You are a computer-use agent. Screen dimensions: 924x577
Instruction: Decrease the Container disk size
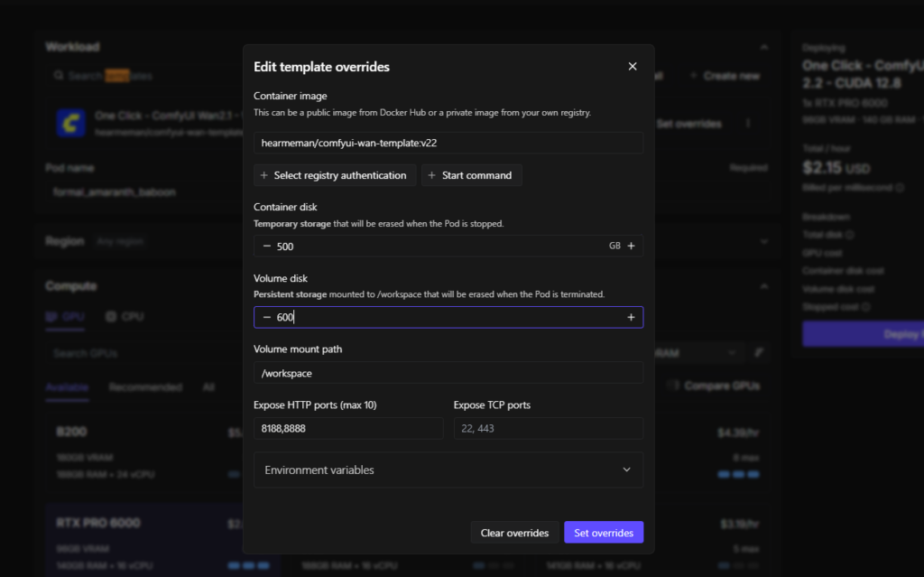tap(267, 246)
